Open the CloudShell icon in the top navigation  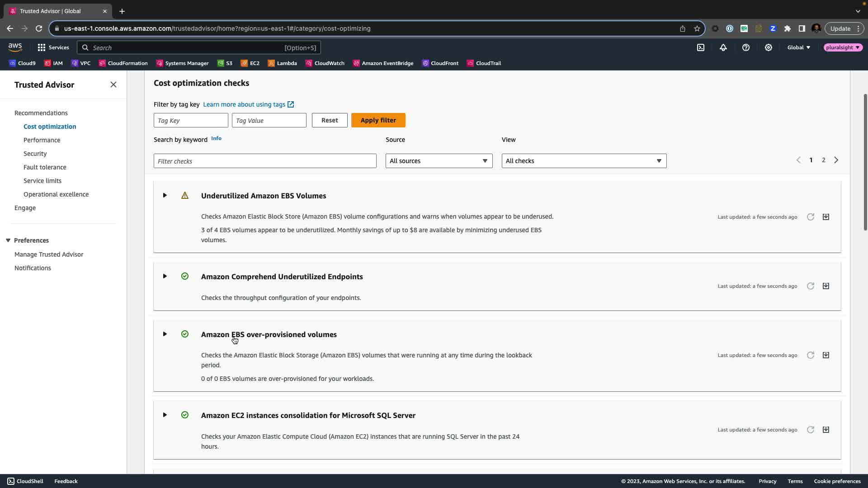701,47
